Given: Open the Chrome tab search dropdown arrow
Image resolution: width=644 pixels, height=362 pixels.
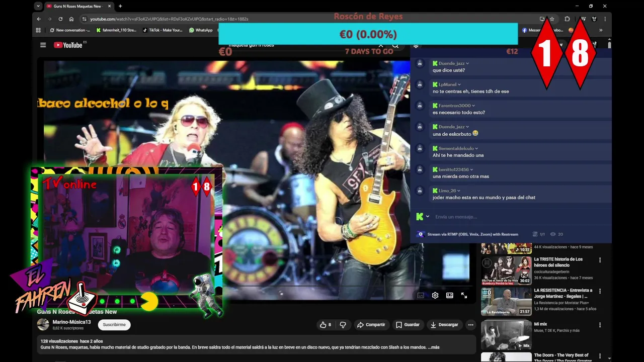Looking at the screenshot, I should (x=38, y=6).
